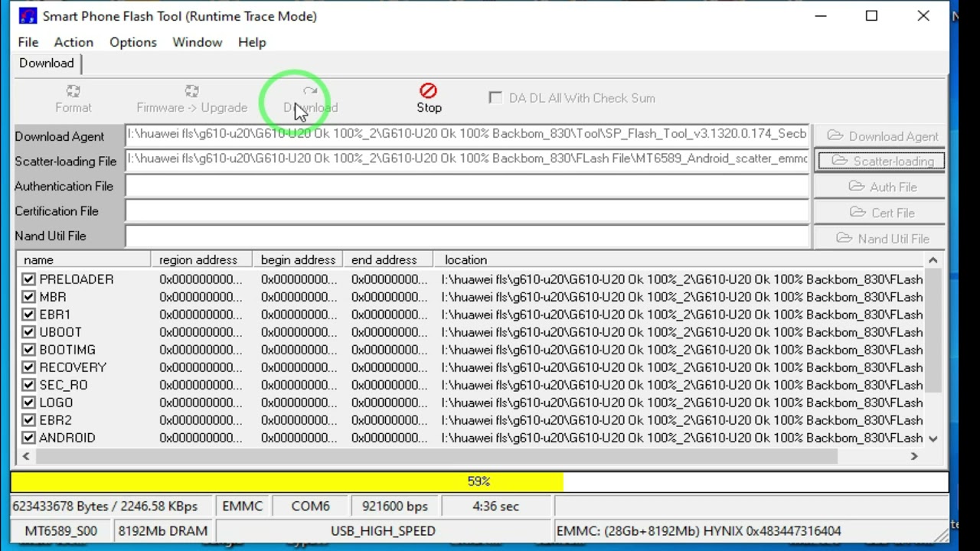This screenshot has height=551, width=980.
Task: Click the Cert File button
Action: pyautogui.click(x=880, y=213)
